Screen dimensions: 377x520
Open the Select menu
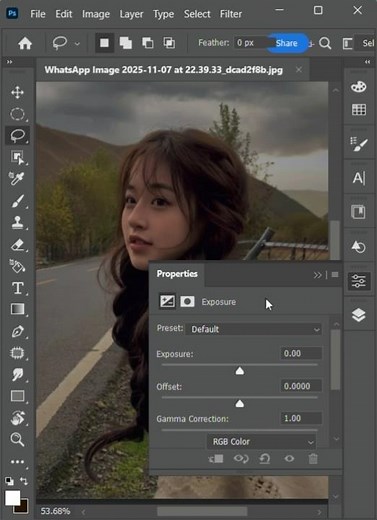click(197, 14)
